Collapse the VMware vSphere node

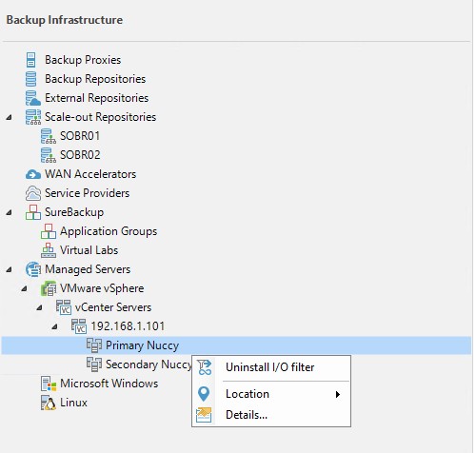click(25, 288)
